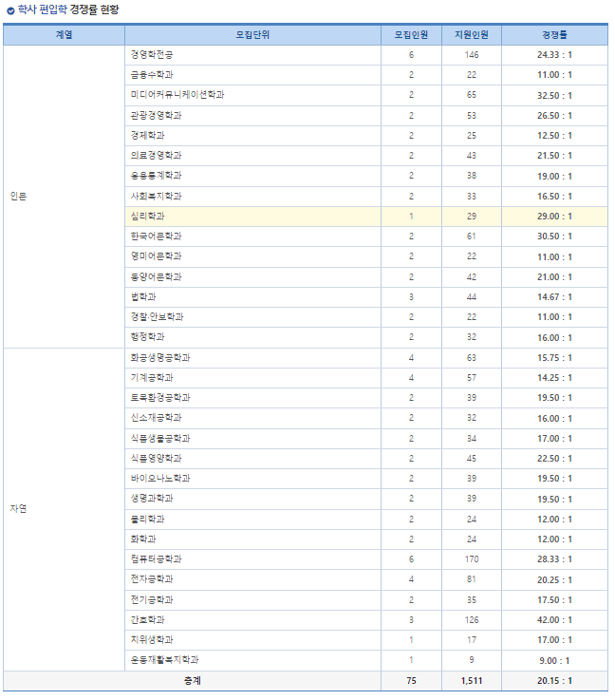Select the 컴퓨터공학과 department cell
Screen dimensions: 615x700
pos(156,559)
